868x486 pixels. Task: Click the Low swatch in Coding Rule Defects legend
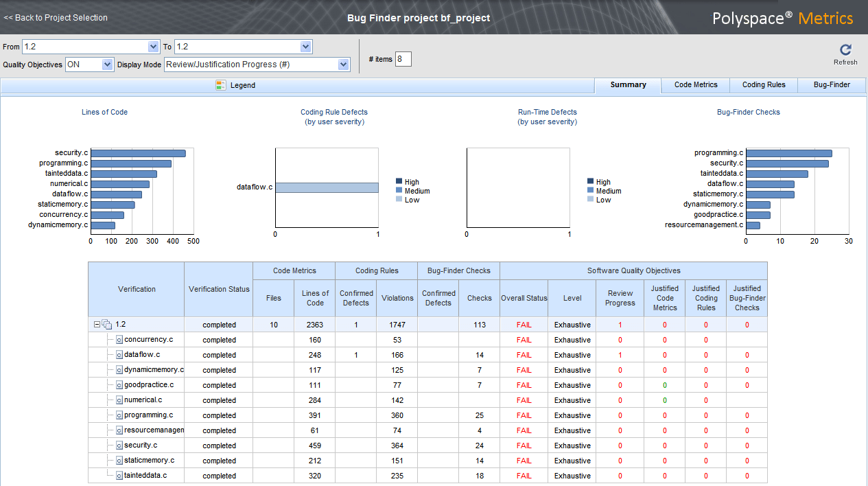pos(399,200)
